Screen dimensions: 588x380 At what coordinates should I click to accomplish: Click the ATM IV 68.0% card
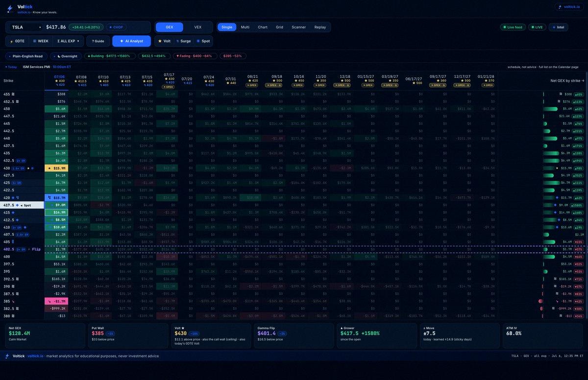[x=541, y=335]
